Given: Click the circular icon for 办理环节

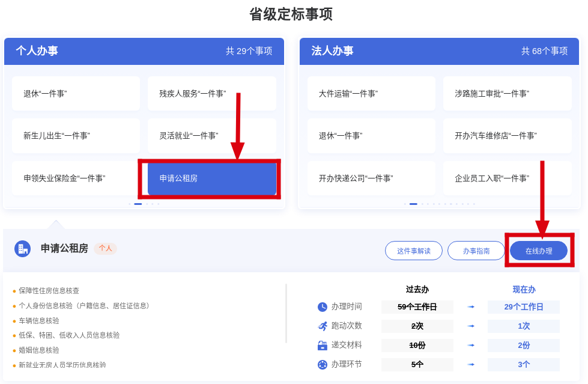Looking at the screenshot, I should (x=323, y=365).
